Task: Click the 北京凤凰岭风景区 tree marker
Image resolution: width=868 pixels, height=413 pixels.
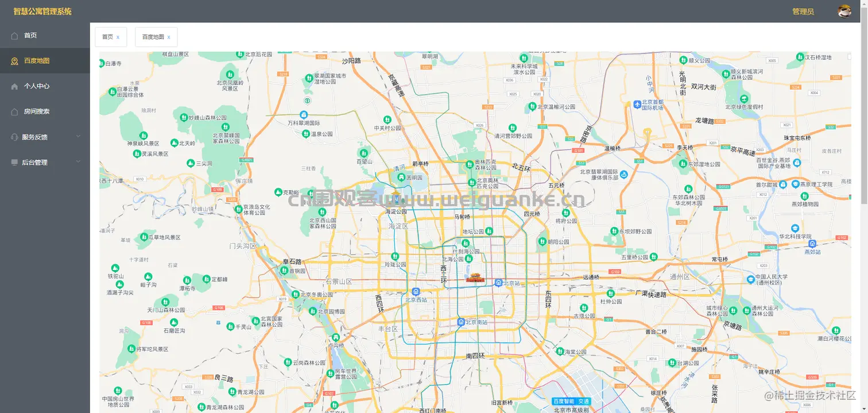Action: pos(230,74)
